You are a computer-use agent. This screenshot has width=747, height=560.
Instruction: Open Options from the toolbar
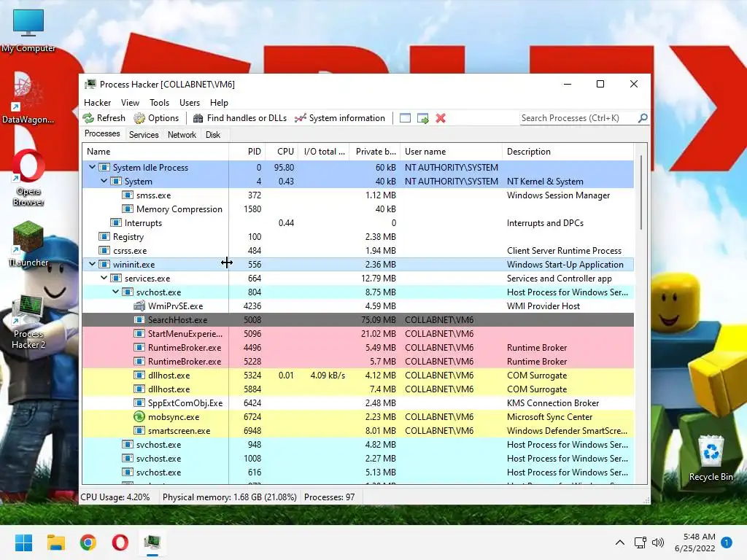point(156,118)
